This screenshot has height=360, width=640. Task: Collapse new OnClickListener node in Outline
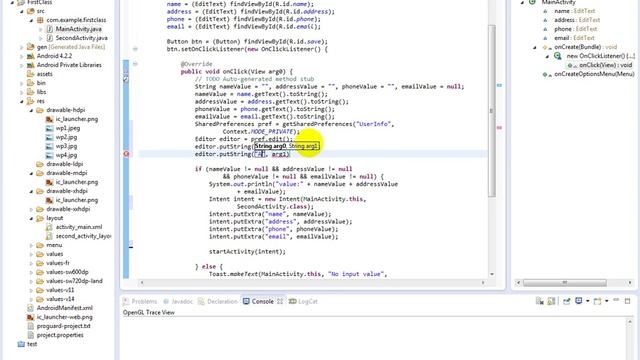pos(547,56)
